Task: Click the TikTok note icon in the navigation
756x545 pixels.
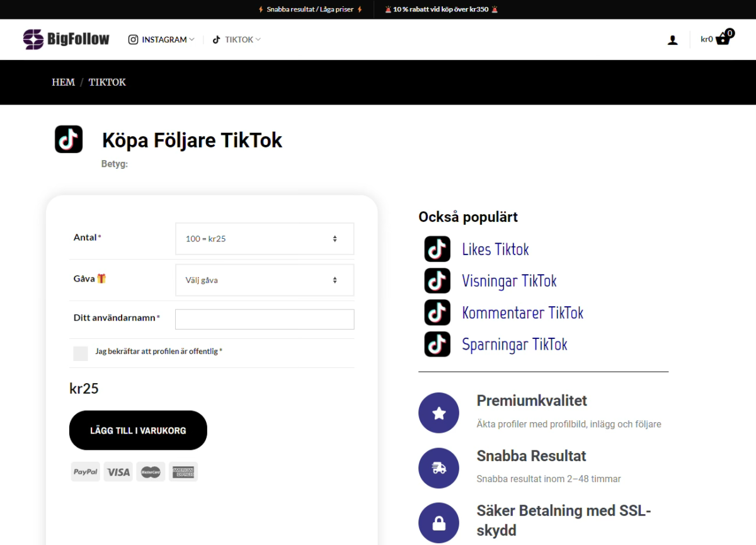Action: pos(217,39)
